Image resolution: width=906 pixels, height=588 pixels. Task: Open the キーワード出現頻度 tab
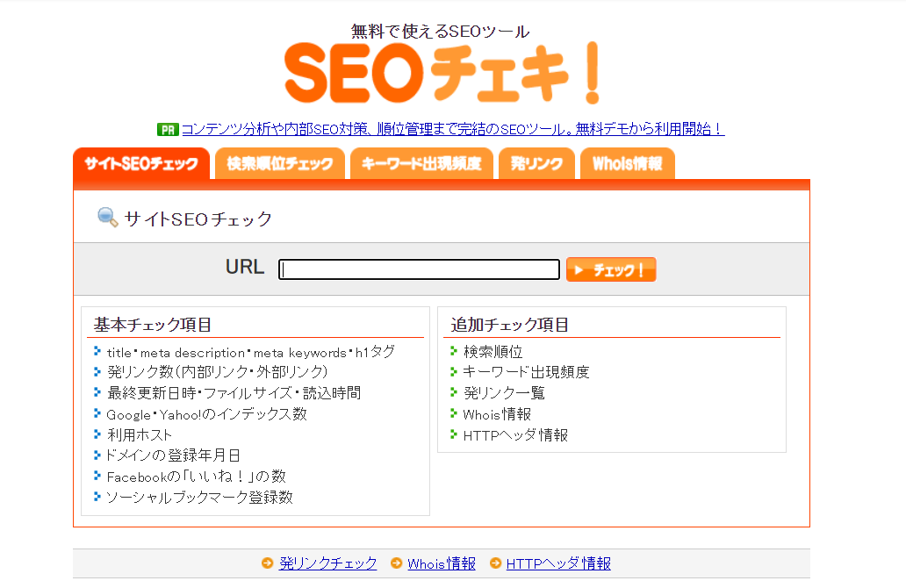(x=421, y=164)
